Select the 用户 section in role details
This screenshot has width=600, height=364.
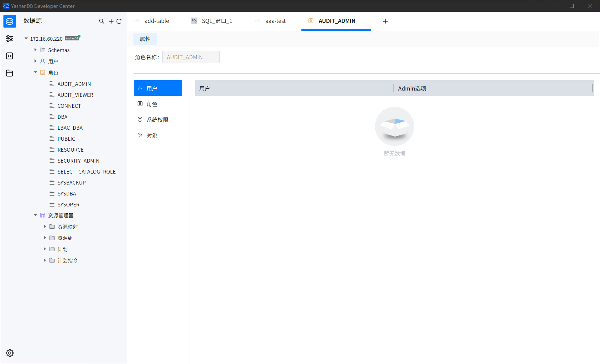pyautogui.click(x=158, y=88)
